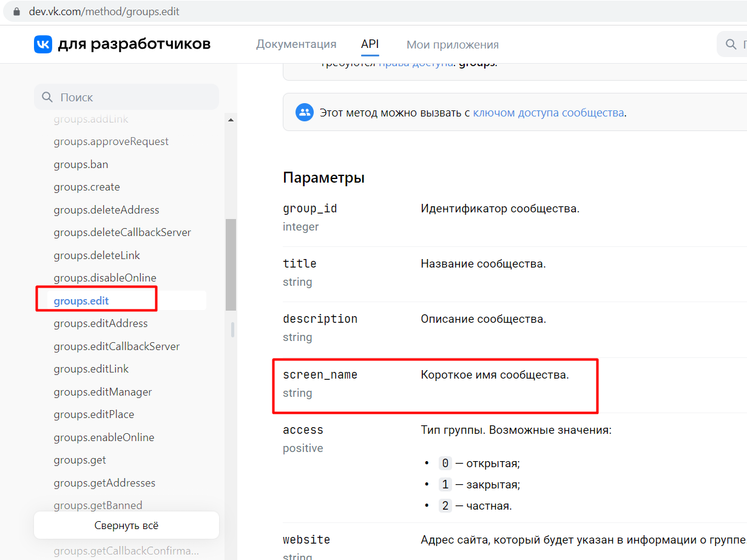This screenshot has width=747, height=560.
Task: Go to groups.getAddresses method
Action: click(104, 483)
